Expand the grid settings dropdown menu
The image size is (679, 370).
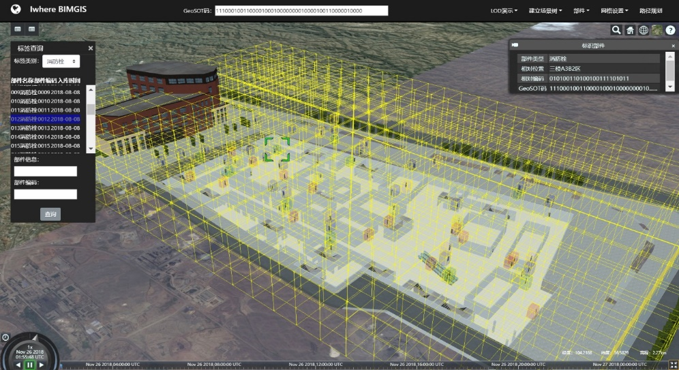[614, 11]
